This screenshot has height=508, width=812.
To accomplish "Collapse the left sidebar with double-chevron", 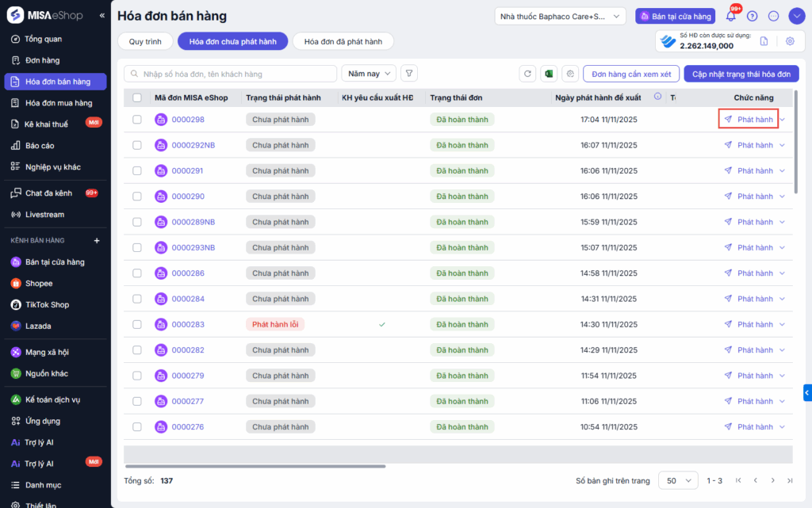I will point(101,16).
